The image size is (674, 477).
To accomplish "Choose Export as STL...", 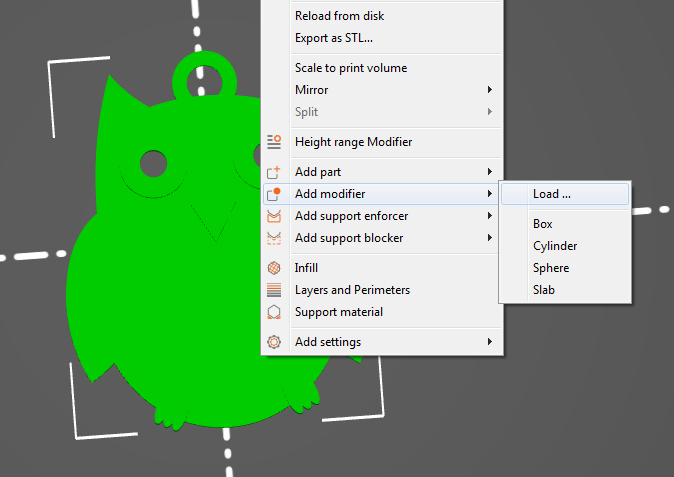I will 334,38.
